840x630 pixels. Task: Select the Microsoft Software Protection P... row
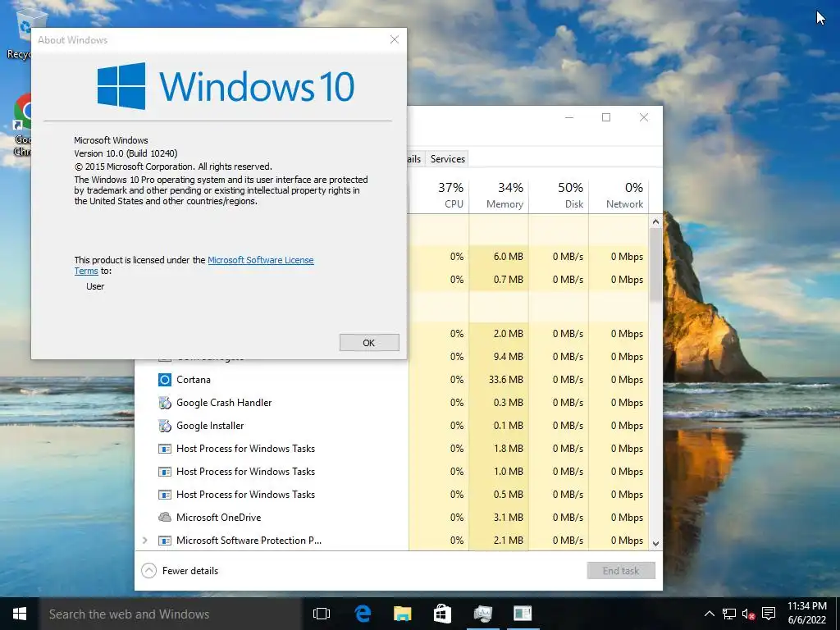tap(391, 541)
